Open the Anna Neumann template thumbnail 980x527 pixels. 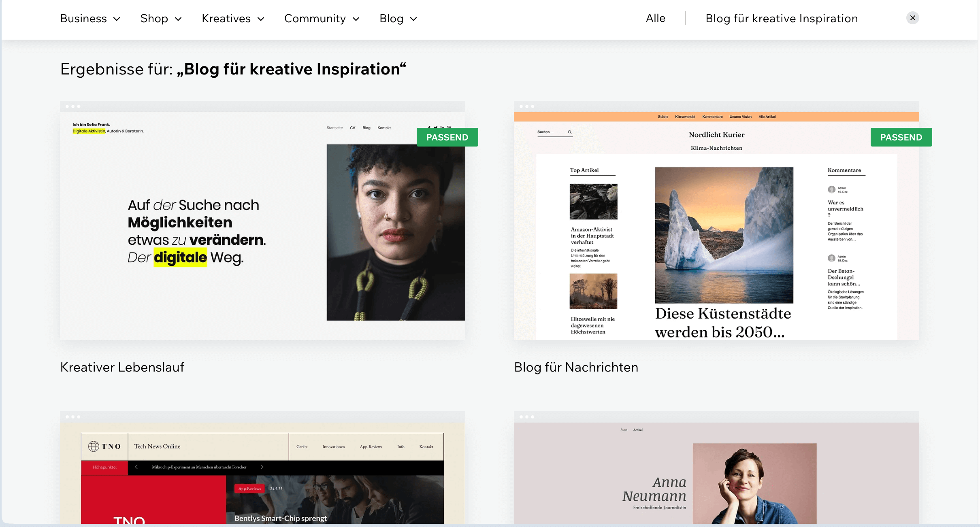[x=716, y=467]
